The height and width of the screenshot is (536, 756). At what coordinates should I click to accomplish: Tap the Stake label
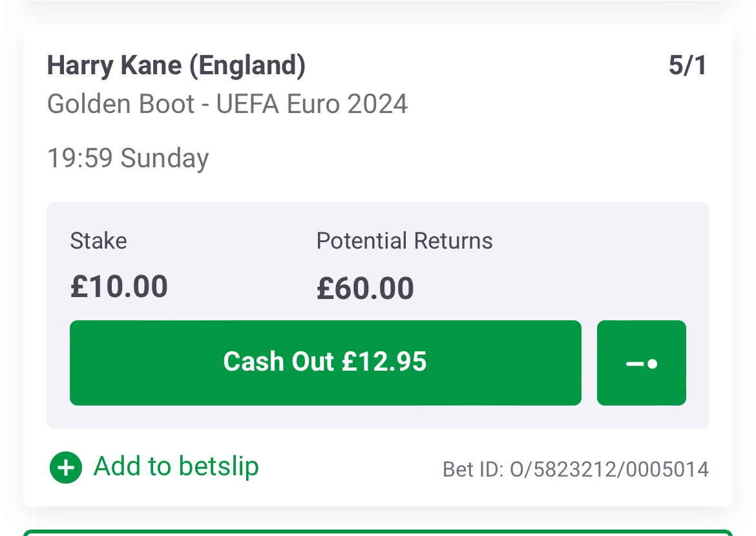pyautogui.click(x=98, y=240)
